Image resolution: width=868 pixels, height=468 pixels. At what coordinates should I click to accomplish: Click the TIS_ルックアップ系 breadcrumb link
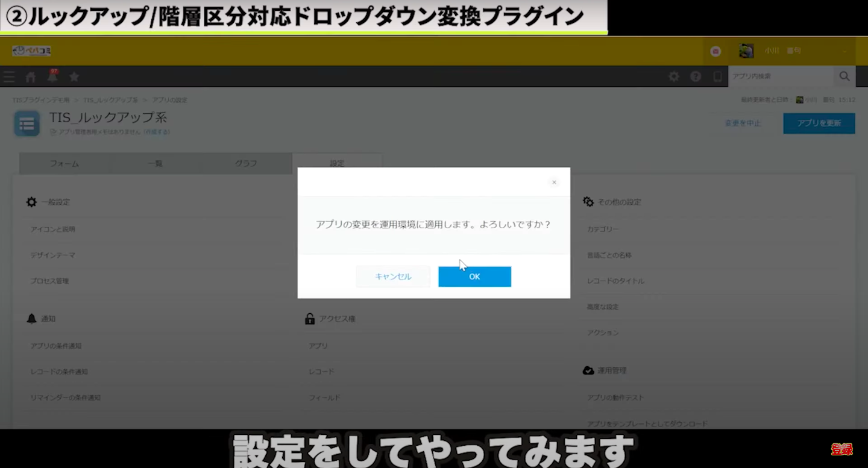coord(110,99)
